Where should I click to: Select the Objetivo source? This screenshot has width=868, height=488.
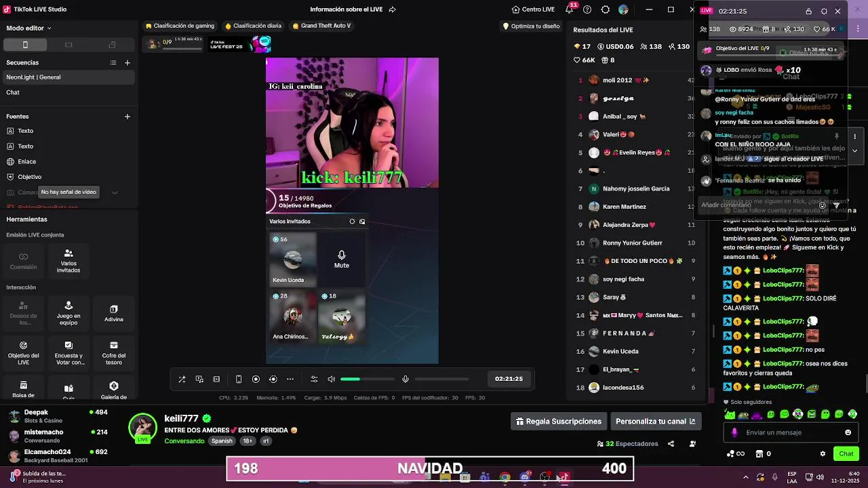coord(68,177)
